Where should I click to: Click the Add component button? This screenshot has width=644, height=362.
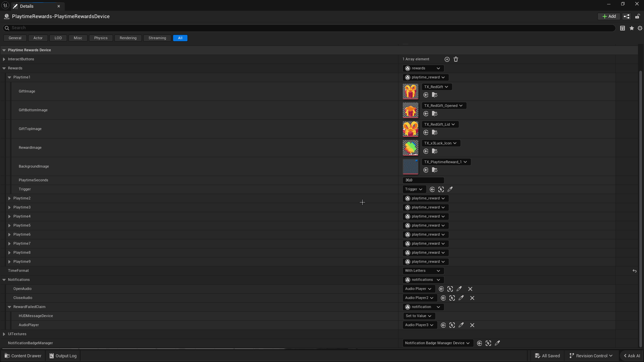[x=609, y=16]
